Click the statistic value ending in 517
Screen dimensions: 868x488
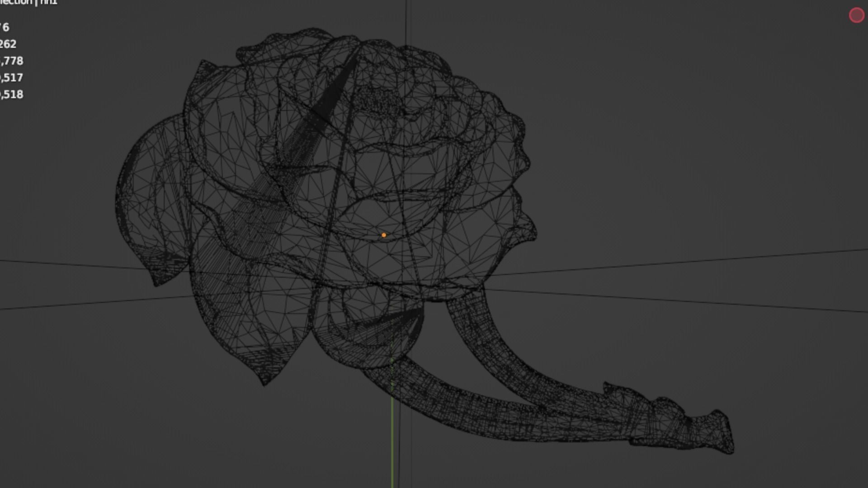pos(12,77)
